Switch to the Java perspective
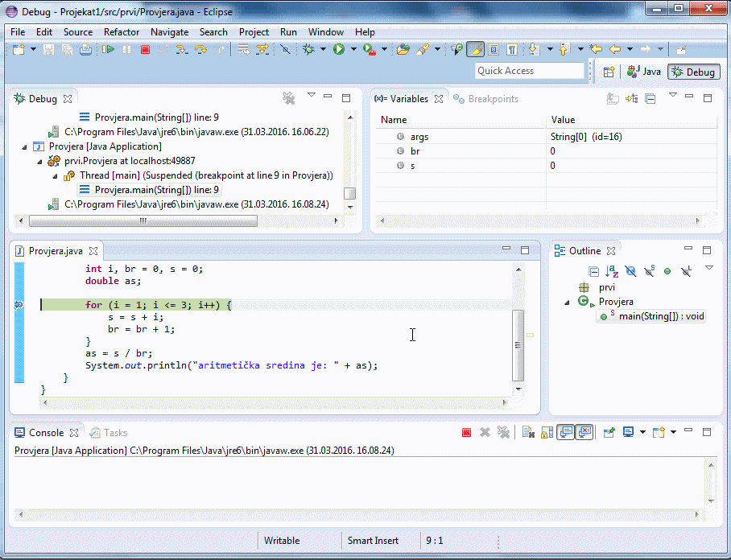Viewport: 731px width, 560px height. point(644,72)
